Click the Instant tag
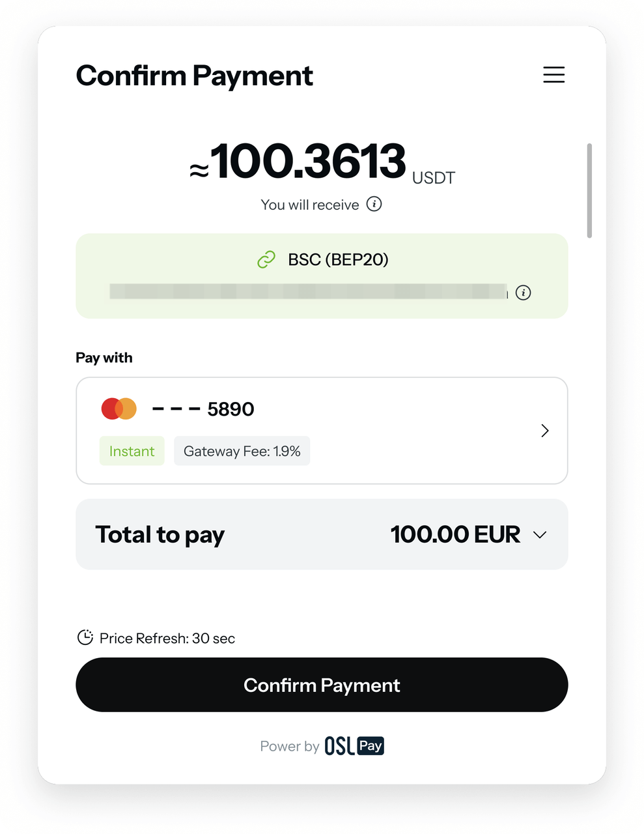The image size is (644, 834). [x=132, y=451]
